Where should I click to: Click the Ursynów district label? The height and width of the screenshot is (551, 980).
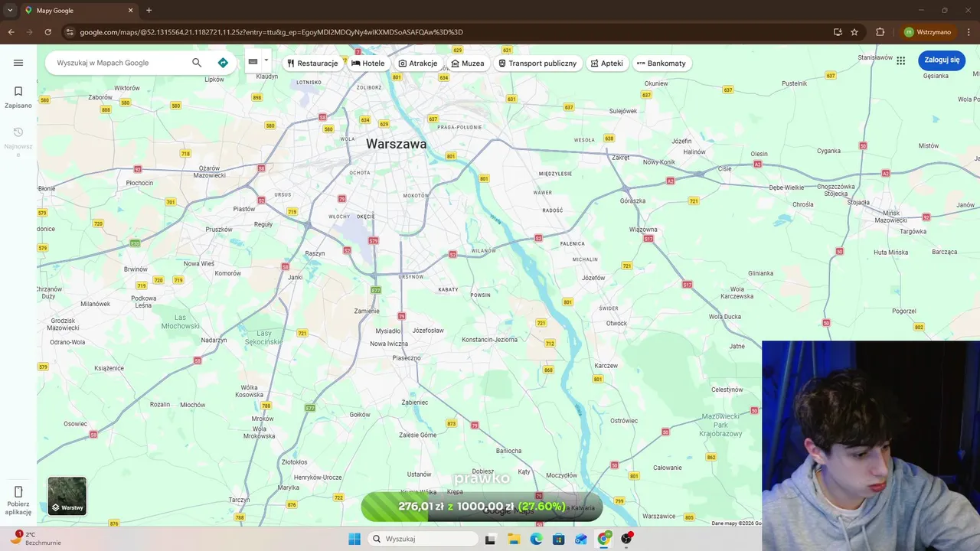[x=411, y=276]
